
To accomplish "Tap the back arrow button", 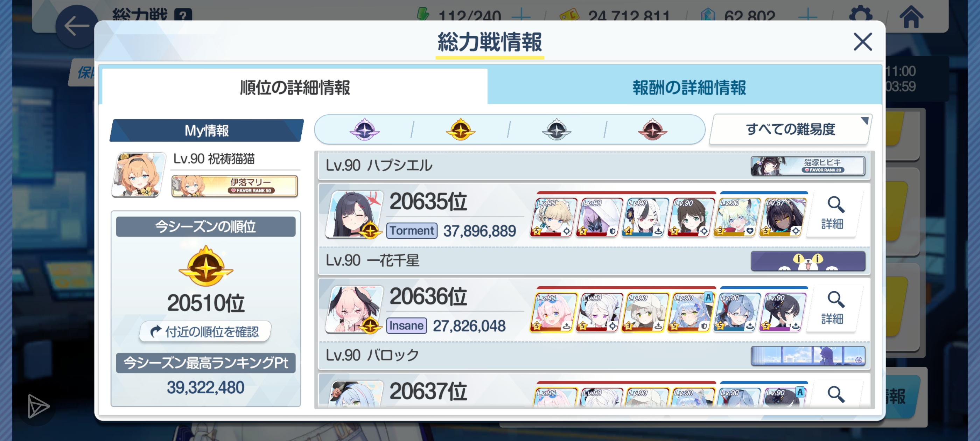I will tap(76, 26).
